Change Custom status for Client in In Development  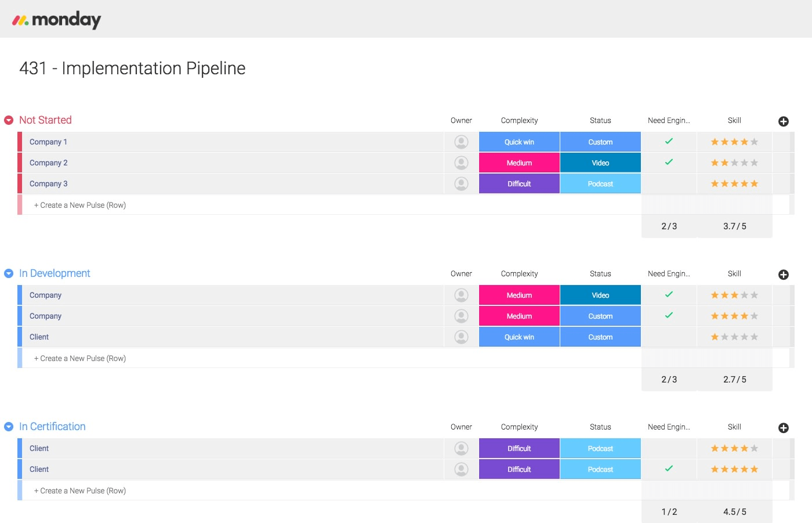click(600, 337)
